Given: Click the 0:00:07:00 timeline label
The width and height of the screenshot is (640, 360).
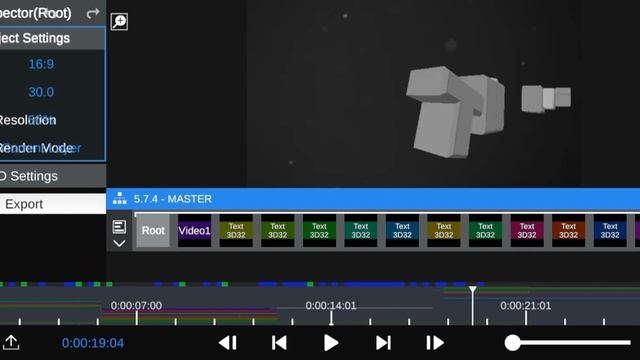Looking at the screenshot, I should pyautogui.click(x=136, y=306).
